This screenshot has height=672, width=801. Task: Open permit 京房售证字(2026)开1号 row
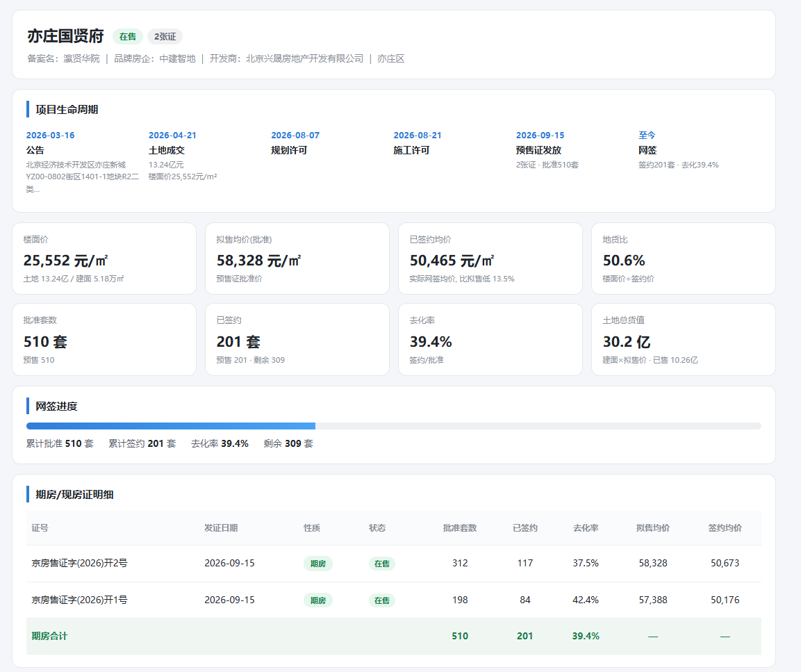[x=394, y=600]
